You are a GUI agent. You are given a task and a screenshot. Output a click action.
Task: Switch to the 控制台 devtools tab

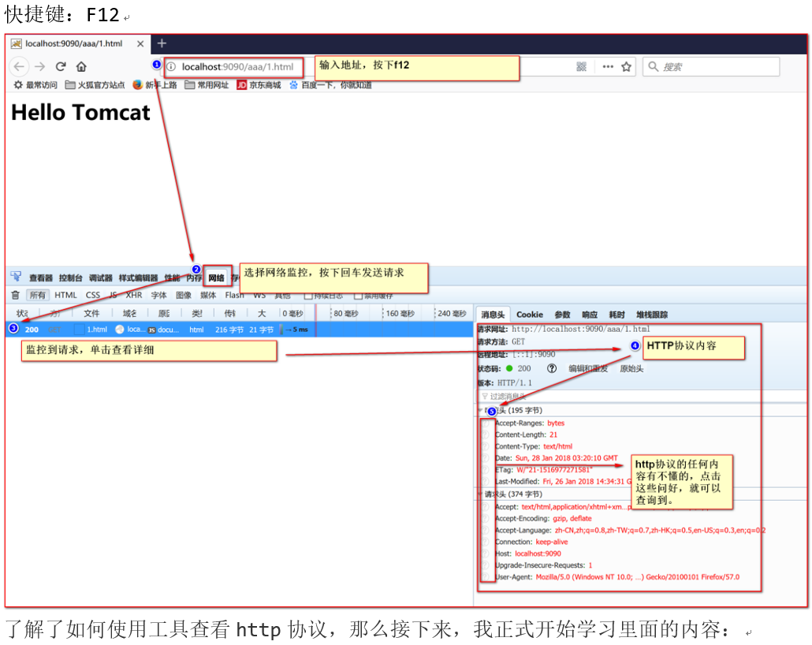pyautogui.click(x=70, y=278)
